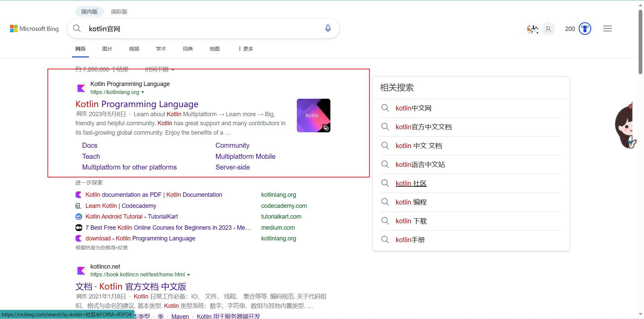Select the 网页 tab
The height and width of the screenshot is (319, 644).
pyautogui.click(x=80, y=49)
